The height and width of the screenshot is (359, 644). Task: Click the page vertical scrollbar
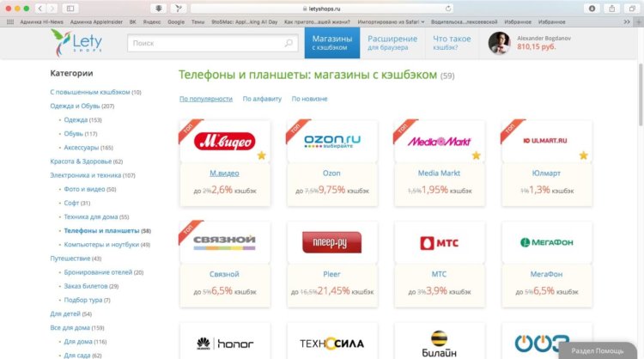coord(641,94)
